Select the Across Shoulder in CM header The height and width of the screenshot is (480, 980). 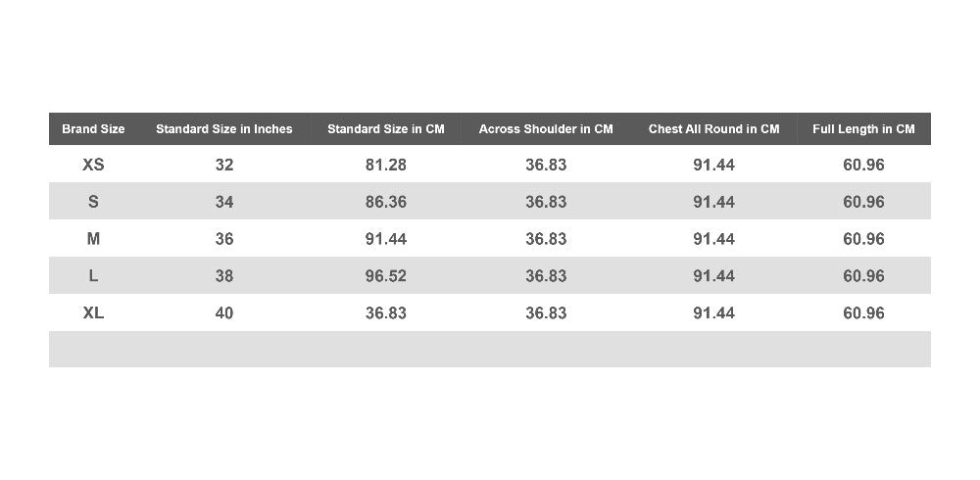pos(546,129)
